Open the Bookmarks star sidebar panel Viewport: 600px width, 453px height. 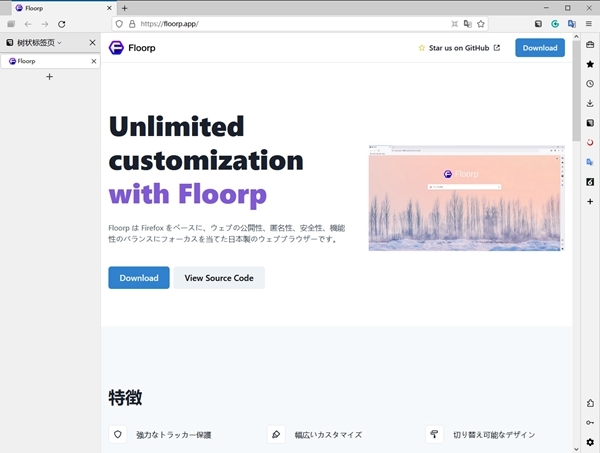coord(590,64)
